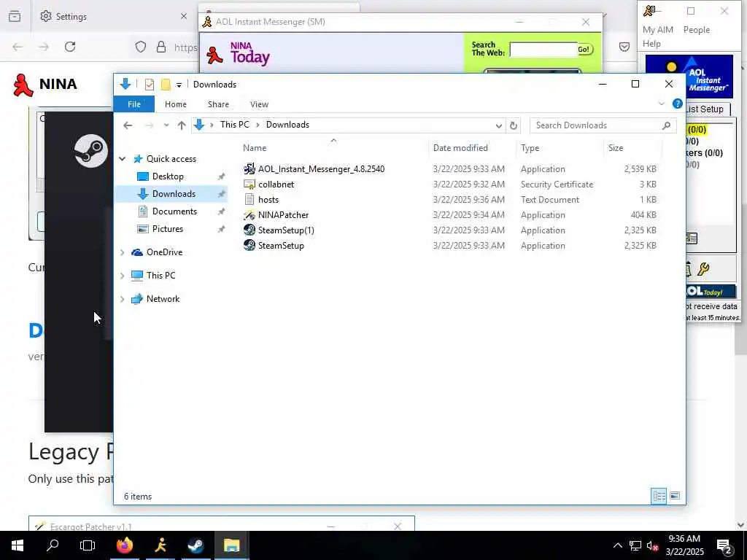747x560 pixels.
Task: Go up one folder level
Action: pos(182,125)
